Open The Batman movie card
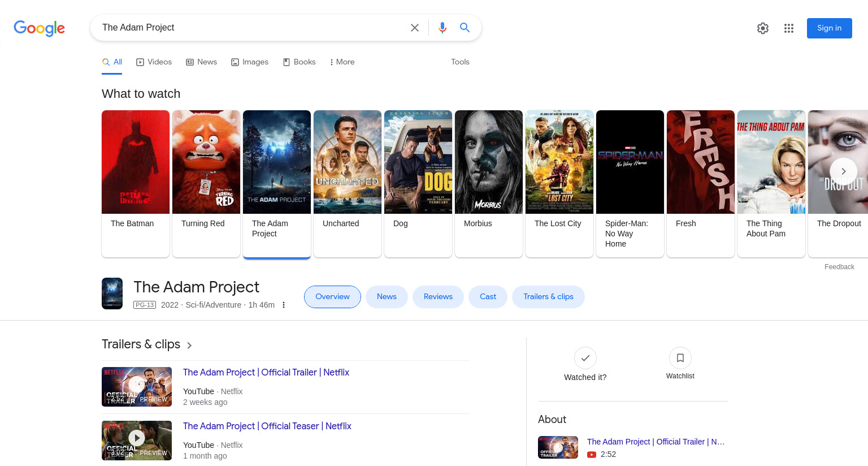This screenshot has height=466, width=868. point(136,184)
